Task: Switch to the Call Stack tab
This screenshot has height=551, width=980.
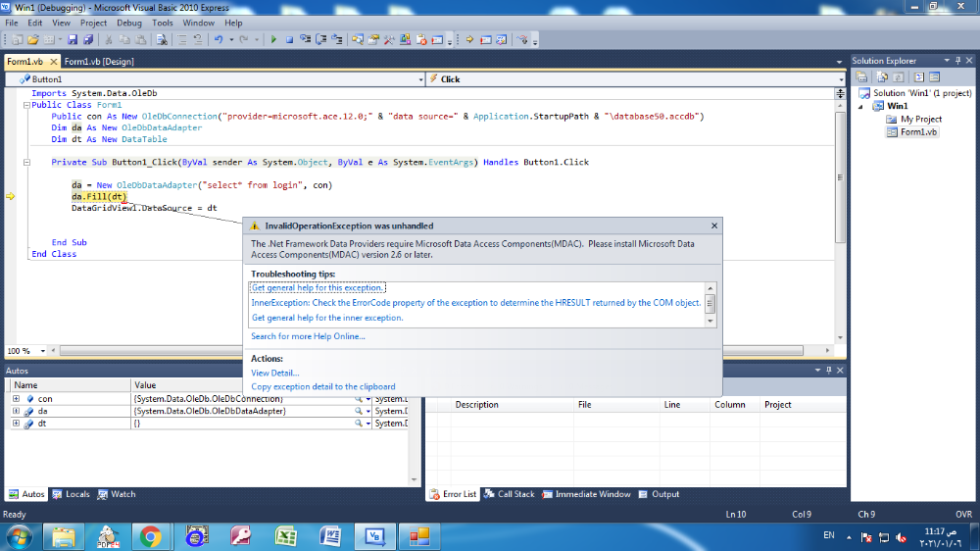Action: pos(509,494)
